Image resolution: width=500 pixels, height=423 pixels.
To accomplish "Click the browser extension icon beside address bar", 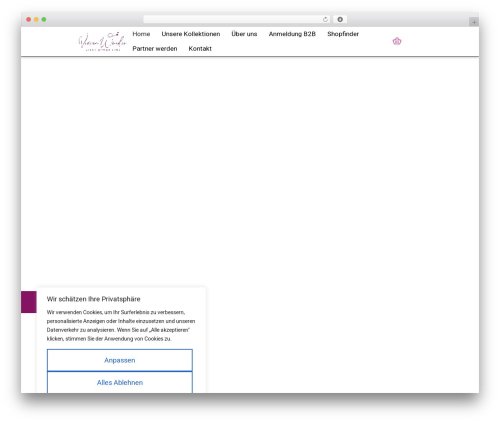I will 340,20.
